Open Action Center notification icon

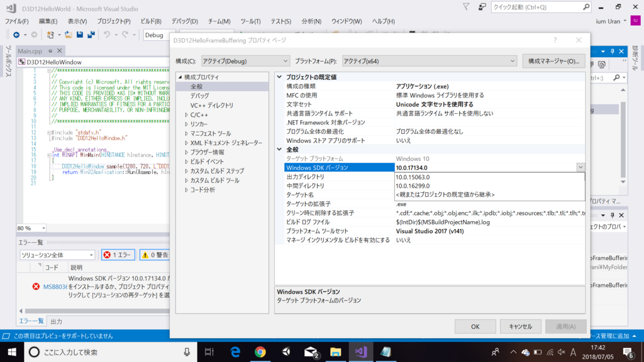628,352
